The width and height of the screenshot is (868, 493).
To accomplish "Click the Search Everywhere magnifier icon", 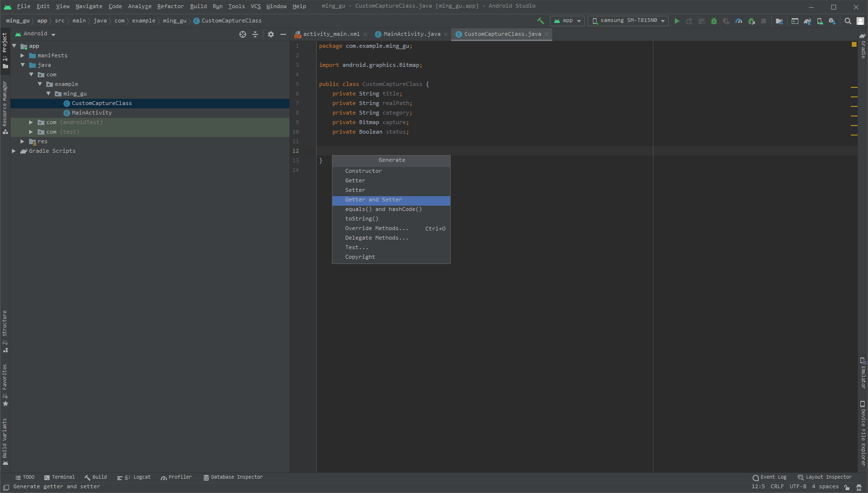I will 848,21.
